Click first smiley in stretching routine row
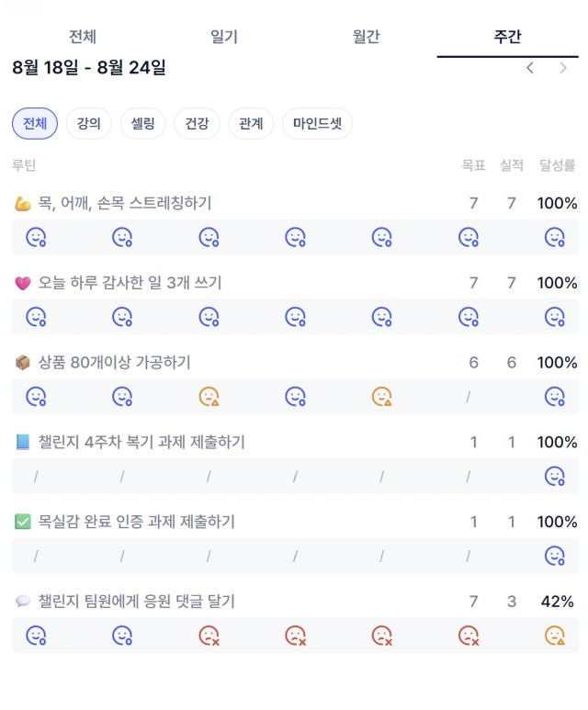 [36, 237]
